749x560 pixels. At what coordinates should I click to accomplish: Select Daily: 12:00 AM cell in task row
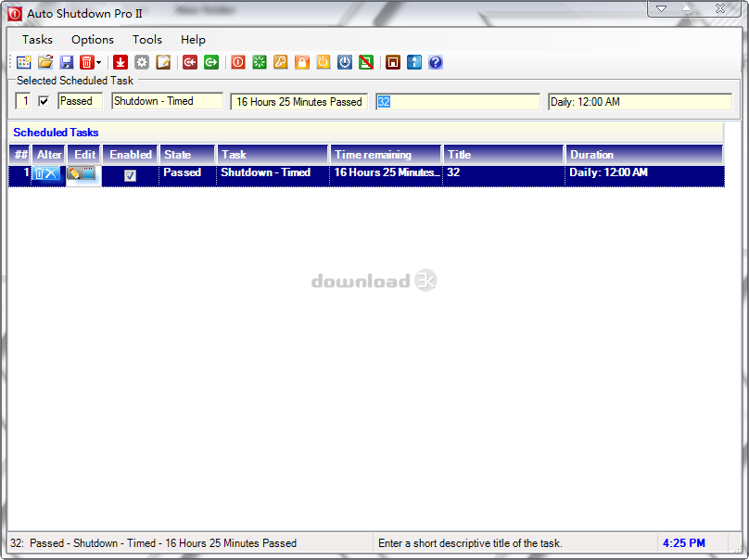click(x=644, y=176)
